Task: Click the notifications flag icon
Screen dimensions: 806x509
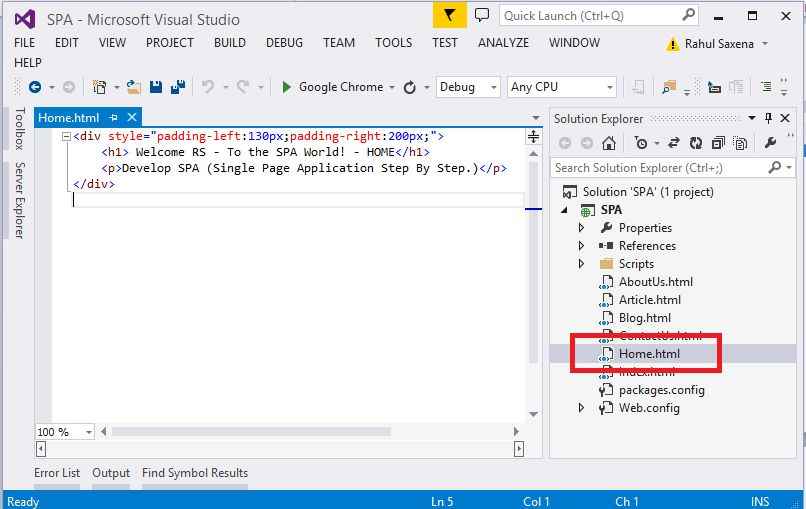Action: click(x=449, y=15)
